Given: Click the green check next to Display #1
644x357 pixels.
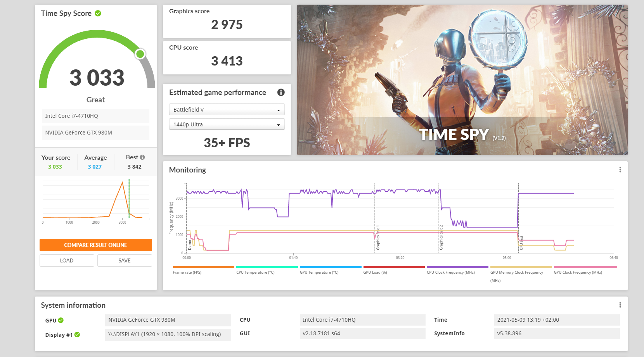Looking at the screenshot, I should point(77,335).
